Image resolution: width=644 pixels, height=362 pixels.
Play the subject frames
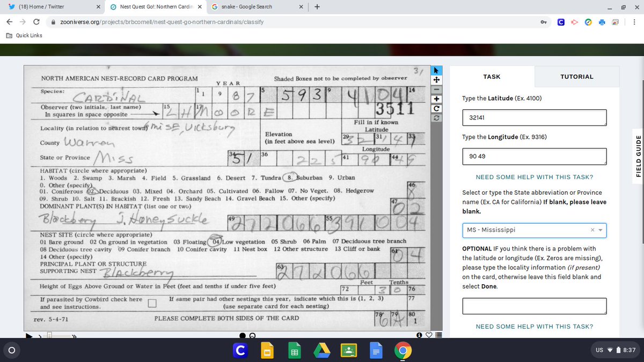coord(30,336)
